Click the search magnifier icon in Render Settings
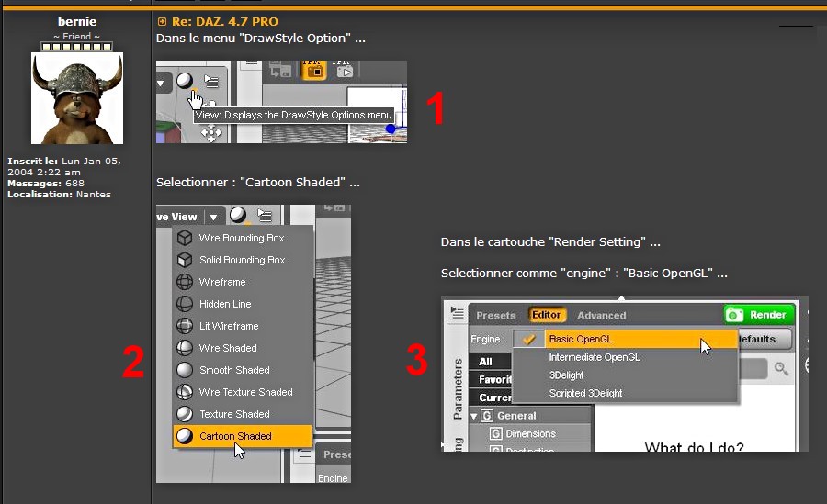The height and width of the screenshot is (504, 827). pos(781,369)
